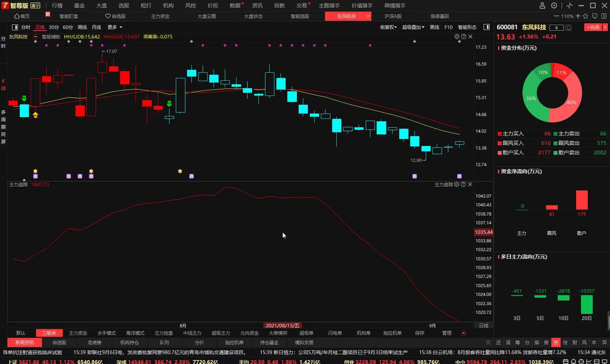Viewport: 610px width, 364px height.
Task: Switch chart period to 分时
Action: [26, 27]
